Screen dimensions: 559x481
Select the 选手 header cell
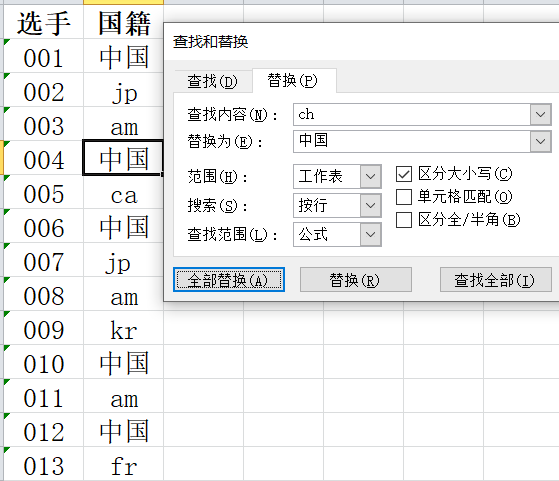click(x=43, y=22)
